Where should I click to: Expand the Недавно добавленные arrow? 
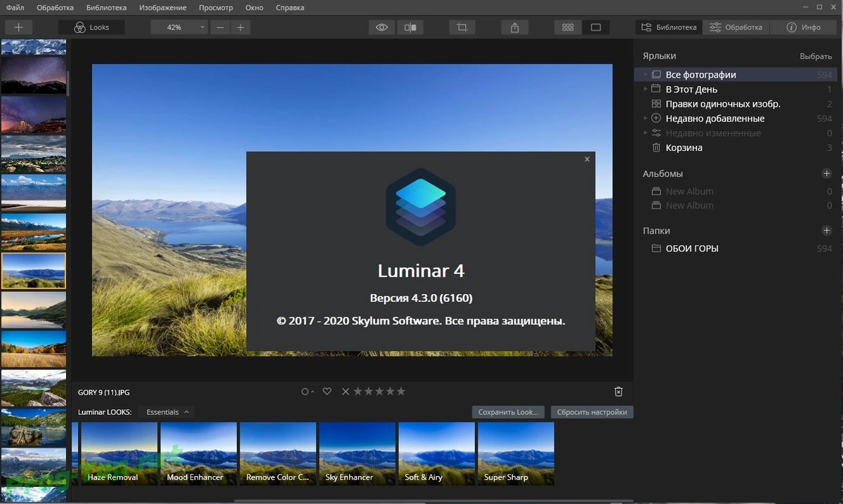click(x=645, y=119)
